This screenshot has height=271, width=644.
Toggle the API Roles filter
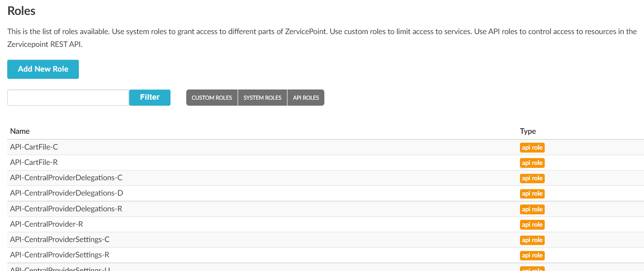click(x=306, y=98)
